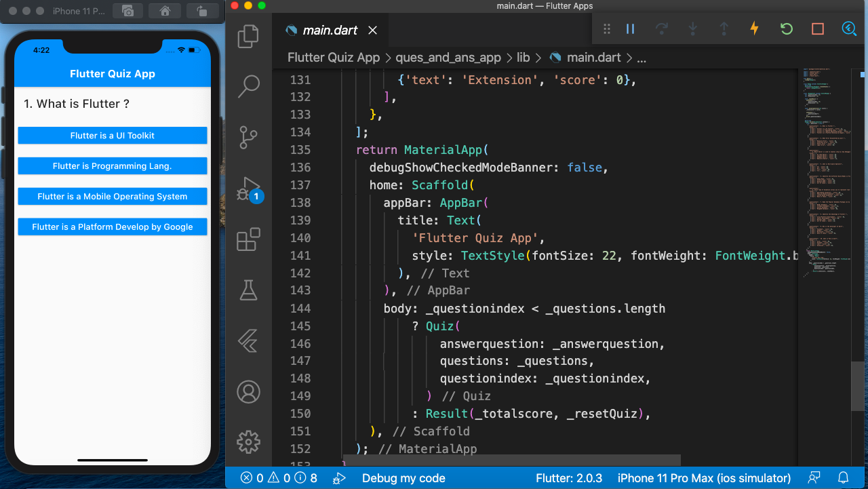Open the Source Control view
868x489 pixels.
[x=248, y=138]
